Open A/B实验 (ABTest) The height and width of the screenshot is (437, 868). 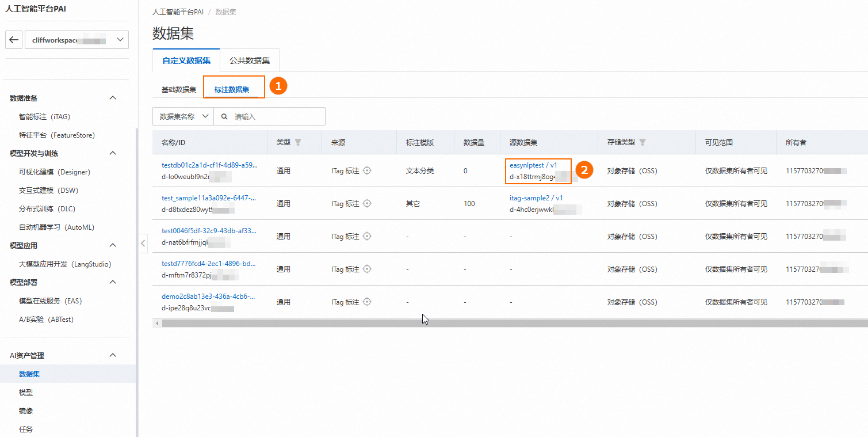click(47, 319)
